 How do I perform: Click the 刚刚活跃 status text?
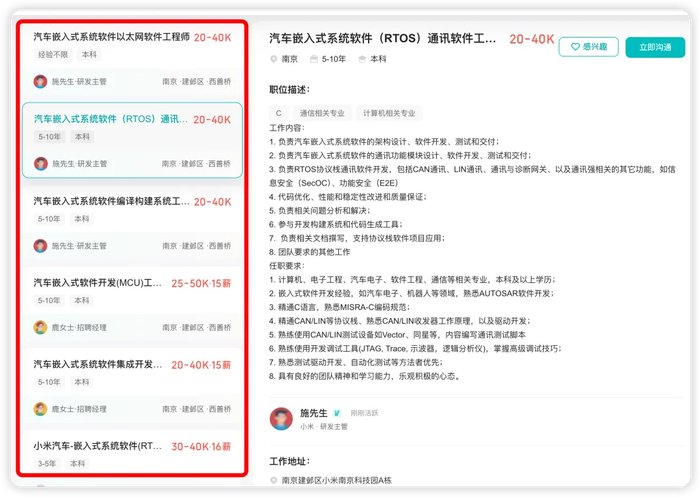(x=364, y=413)
